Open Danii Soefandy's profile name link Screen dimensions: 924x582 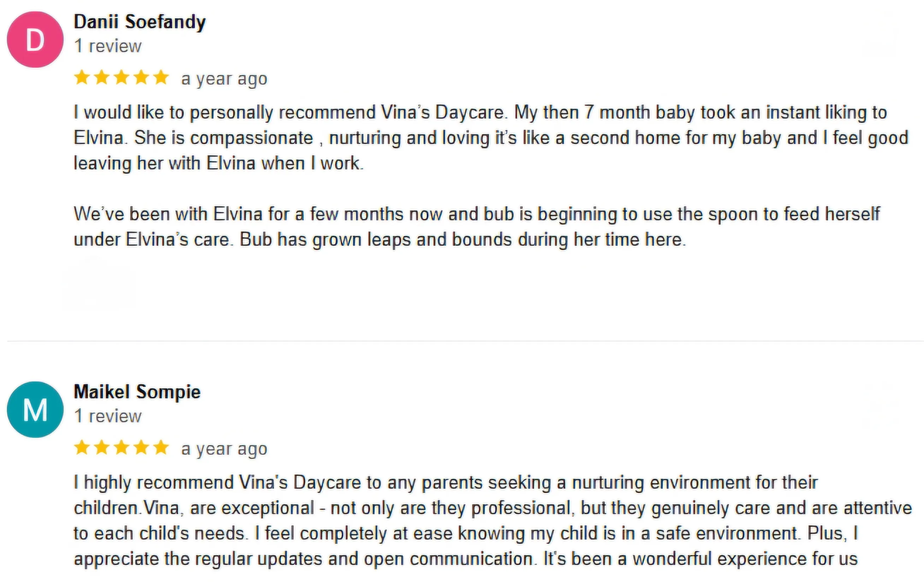point(139,22)
